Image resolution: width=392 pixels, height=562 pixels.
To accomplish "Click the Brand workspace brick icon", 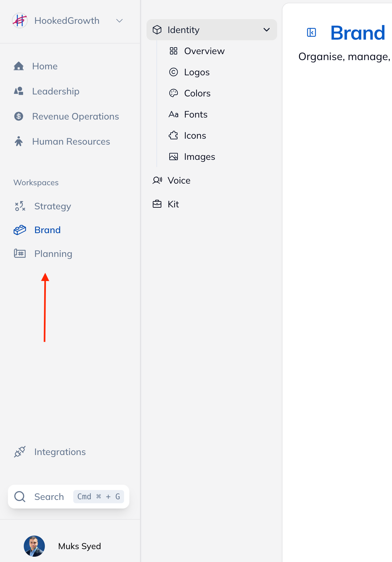I will pyautogui.click(x=20, y=230).
